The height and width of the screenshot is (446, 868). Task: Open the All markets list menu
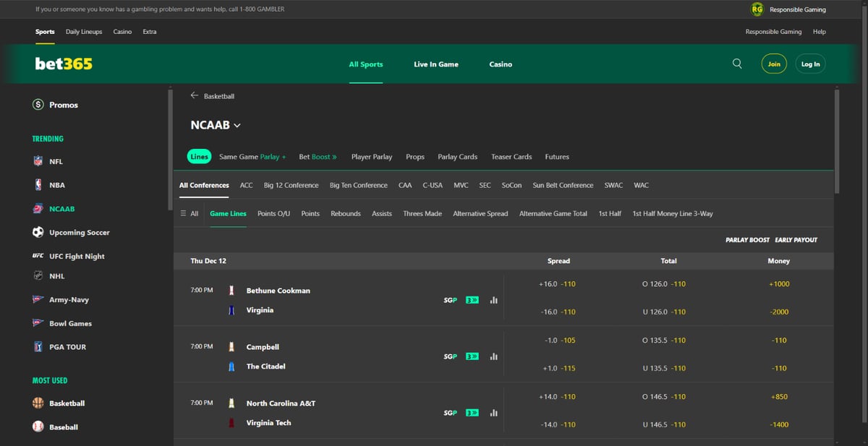click(190, 213)
